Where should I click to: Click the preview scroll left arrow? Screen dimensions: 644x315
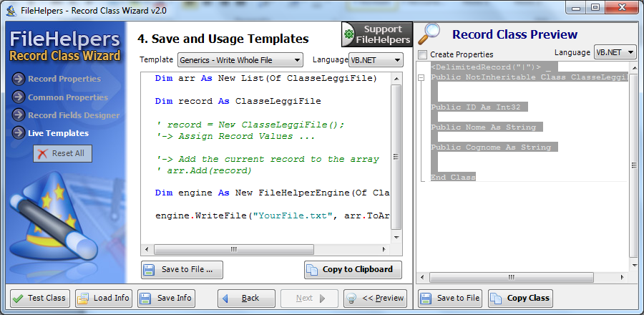[421, 278]
